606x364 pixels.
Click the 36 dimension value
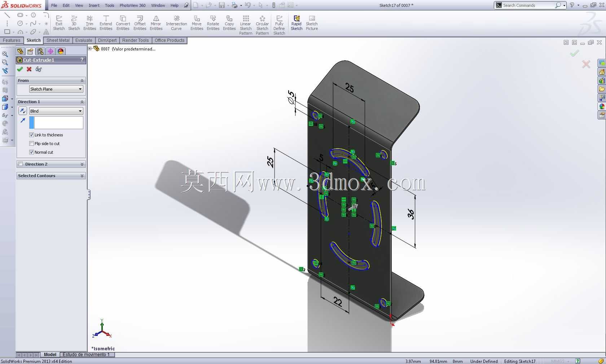coord(411,214)
